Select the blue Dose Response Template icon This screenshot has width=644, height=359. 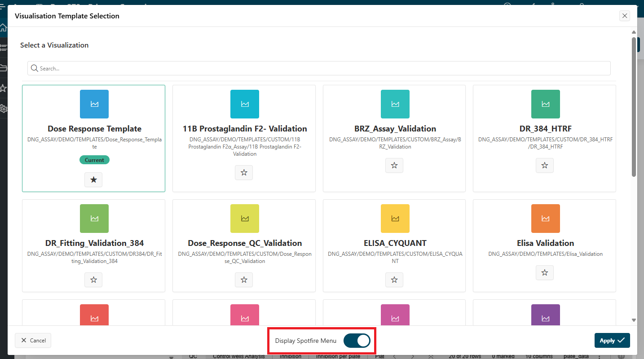(94, 104)
